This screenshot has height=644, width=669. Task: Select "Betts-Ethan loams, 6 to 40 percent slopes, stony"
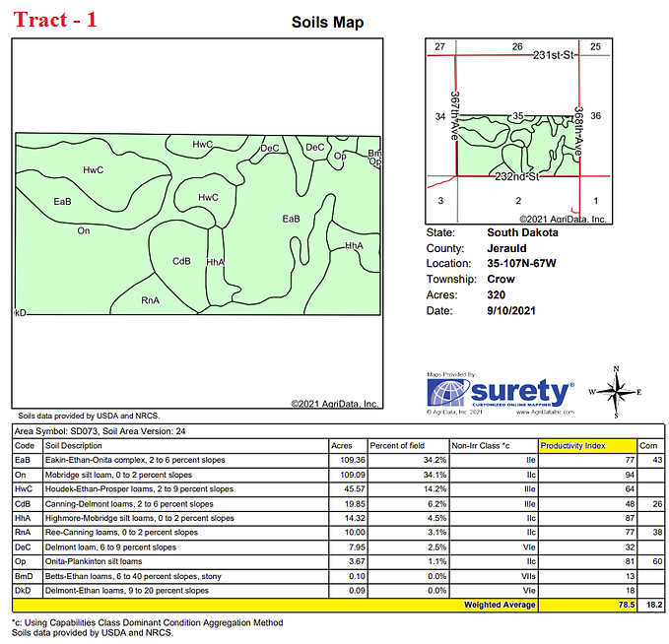point(133,577)
